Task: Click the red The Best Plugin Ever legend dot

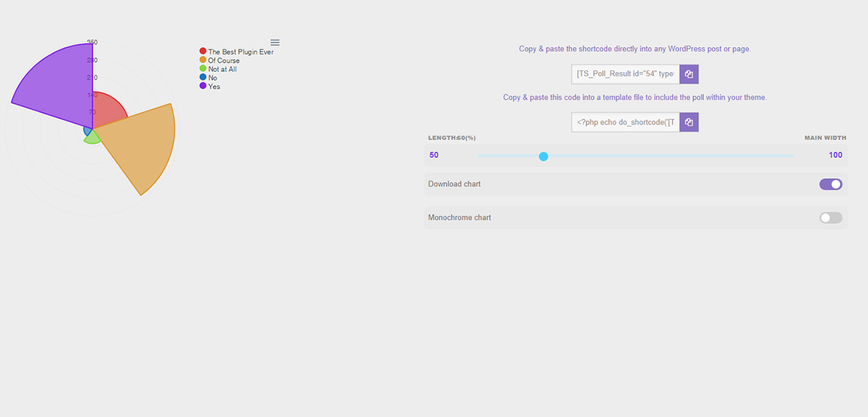Action: pos(203,52)
